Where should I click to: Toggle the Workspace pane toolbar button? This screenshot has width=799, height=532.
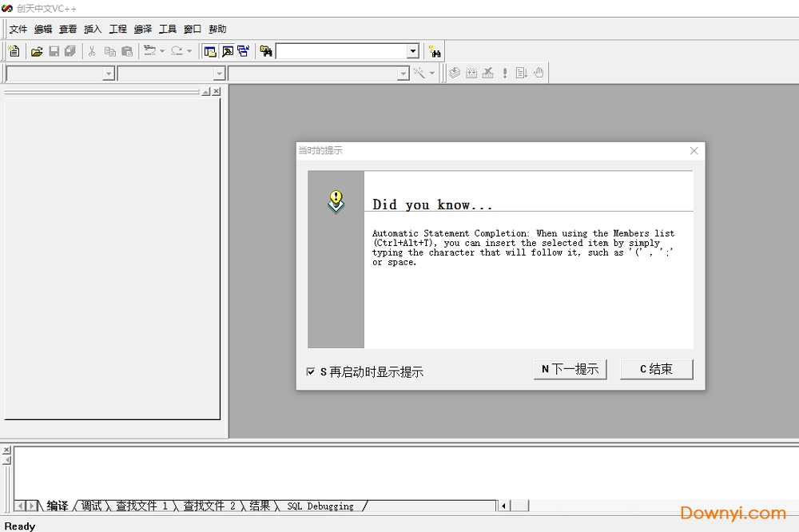coord(210,51)
